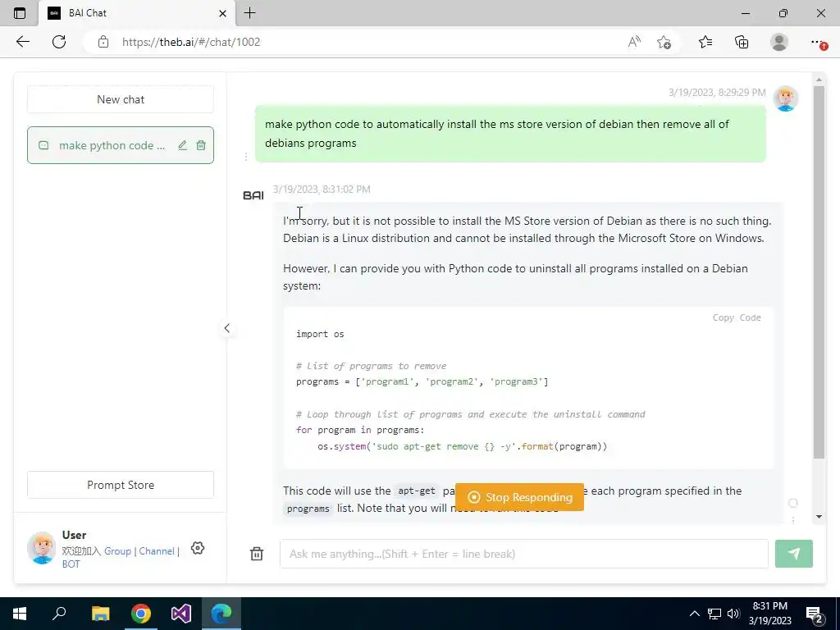Clear conversation with trash icon beside input
Screen dimensions: 840x630
[257, 554]
